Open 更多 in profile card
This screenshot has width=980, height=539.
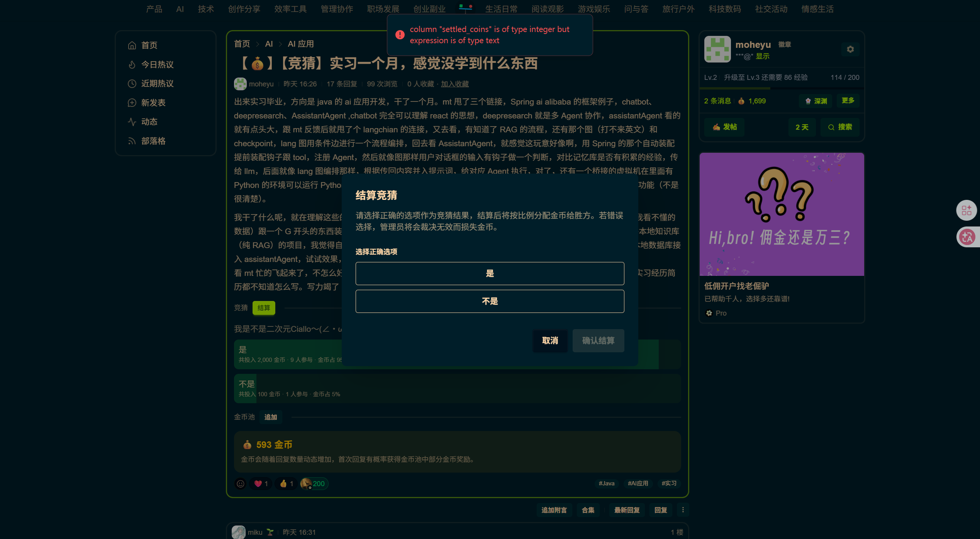coord(848,101)
